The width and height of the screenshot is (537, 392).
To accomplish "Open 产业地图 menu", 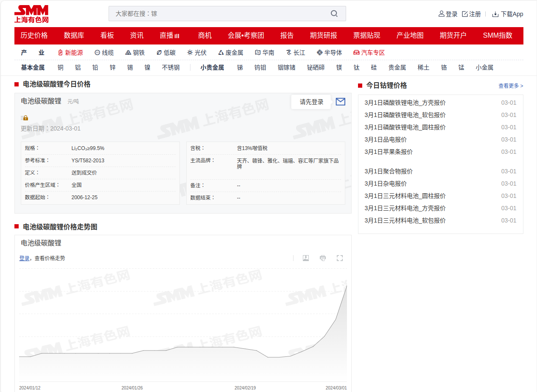I will [410, 36].
